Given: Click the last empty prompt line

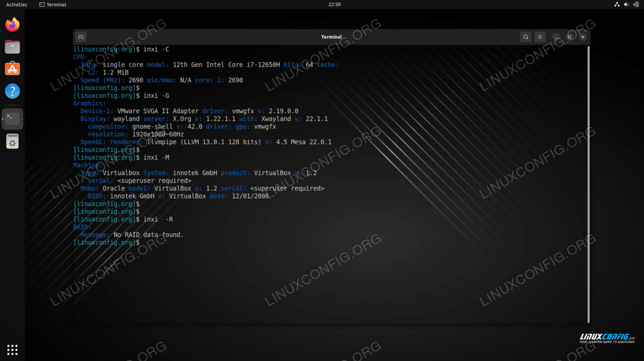Looking at the screenshot, I should click(x=107, y=242).
